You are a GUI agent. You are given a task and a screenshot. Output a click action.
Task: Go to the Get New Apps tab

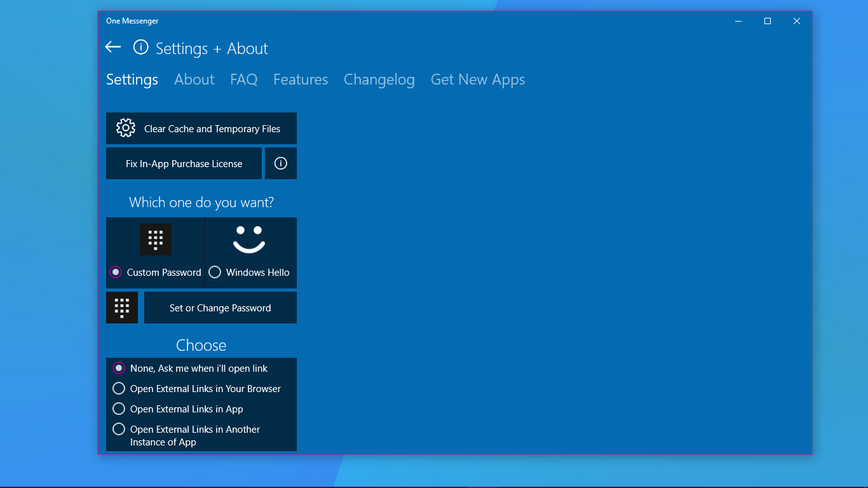[478, 79]
